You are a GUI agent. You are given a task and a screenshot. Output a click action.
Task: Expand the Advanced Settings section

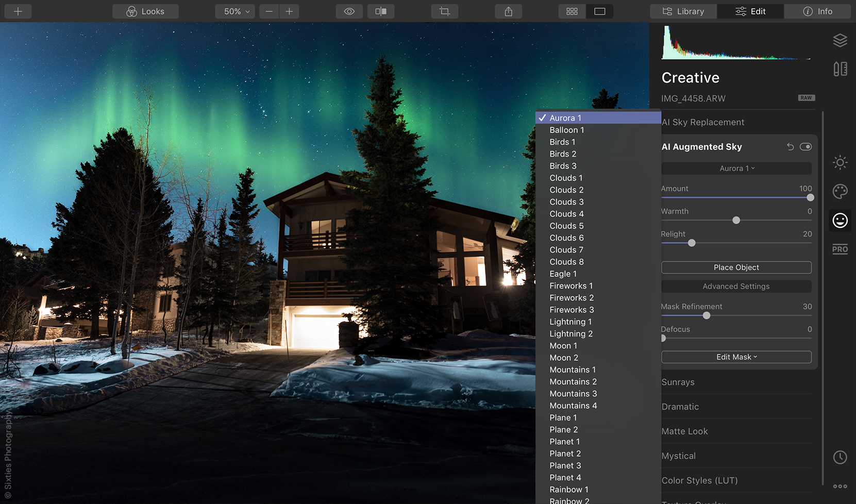point(736,287)
